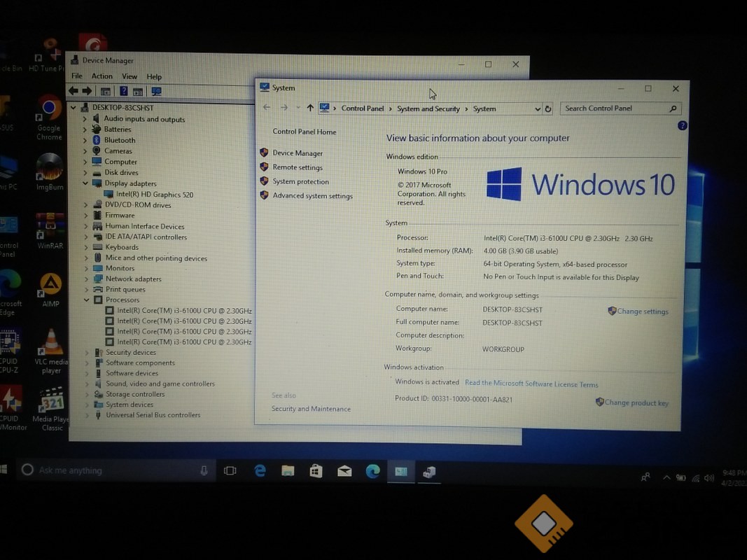Image resolution: width=747 pixels, height=560 pixels.
Task: Open System protection link
Action: (300, 181)
